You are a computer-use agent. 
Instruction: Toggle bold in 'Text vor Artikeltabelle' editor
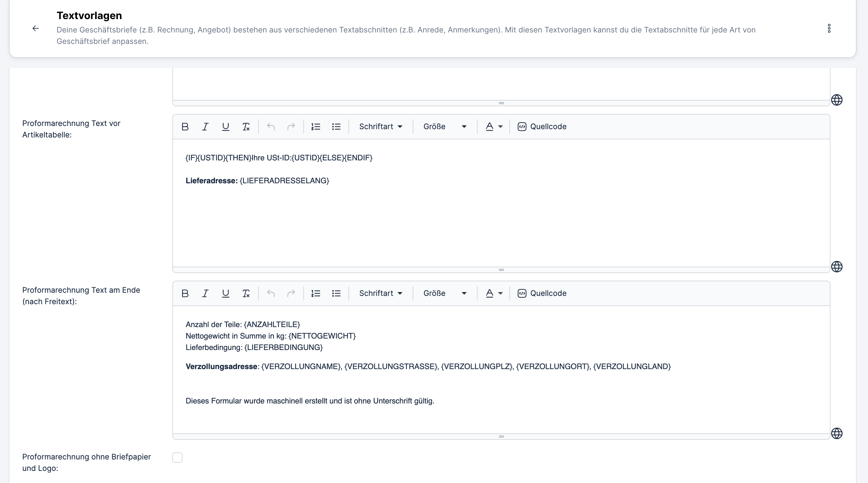pyautogui.click(x=185, y=127)
